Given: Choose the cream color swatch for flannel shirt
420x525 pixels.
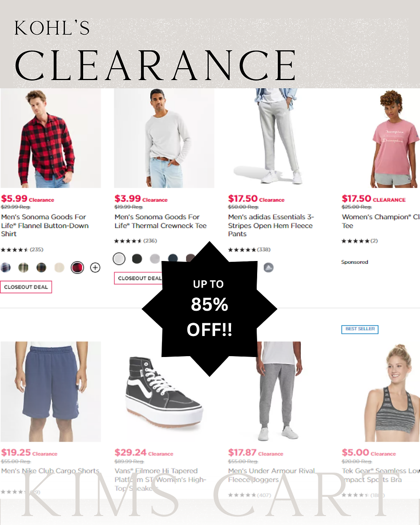Looking at the screenshot, I should [59, 268].
